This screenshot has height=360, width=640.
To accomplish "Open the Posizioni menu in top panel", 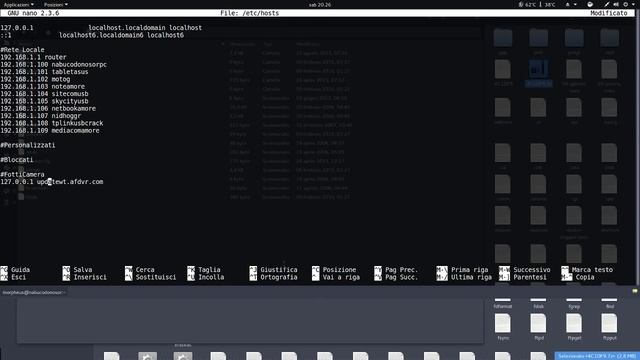I will click(56, 4).
